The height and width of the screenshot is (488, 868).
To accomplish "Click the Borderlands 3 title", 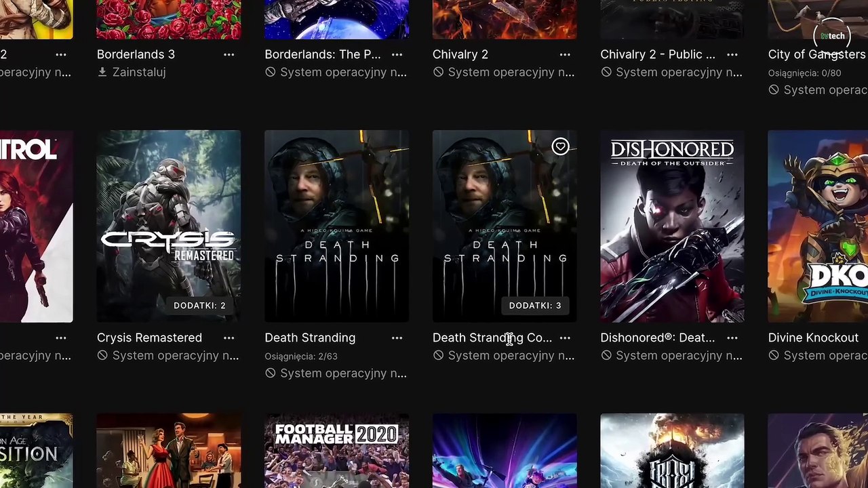I will click(136, 54).
